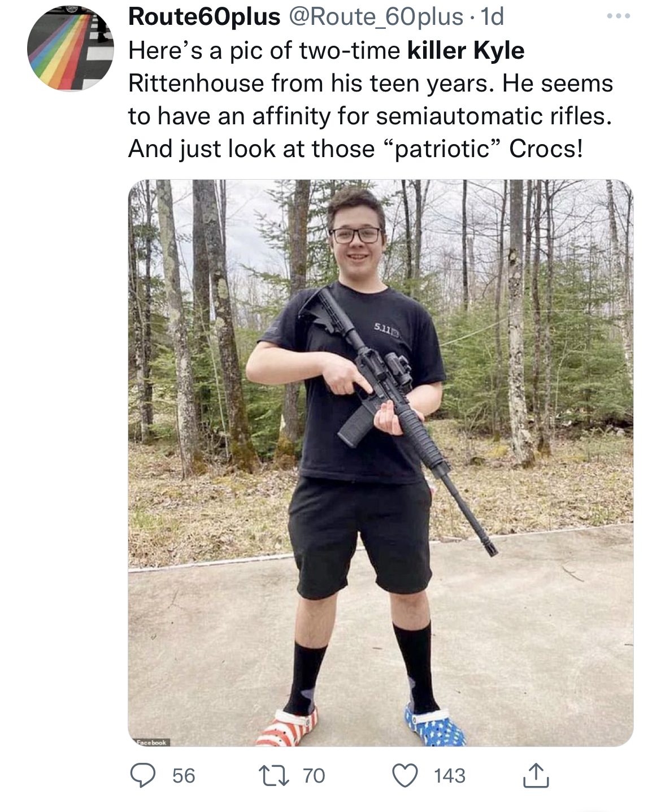Open the three-dot more options menu
661x812 pixels.
click(618, 16)
